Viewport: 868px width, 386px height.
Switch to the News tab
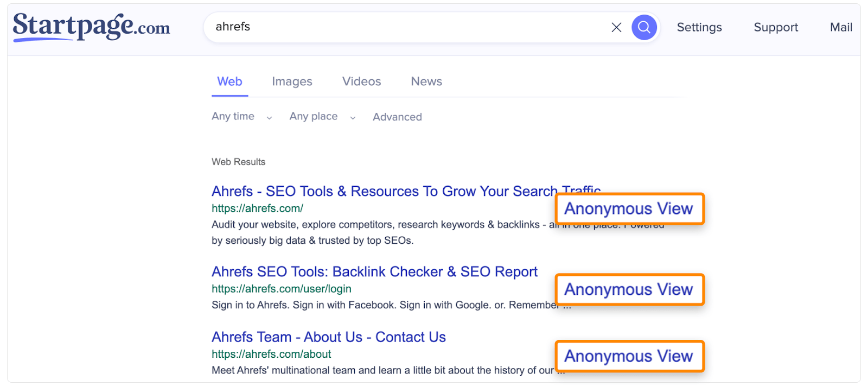click(x=426, y=81)
